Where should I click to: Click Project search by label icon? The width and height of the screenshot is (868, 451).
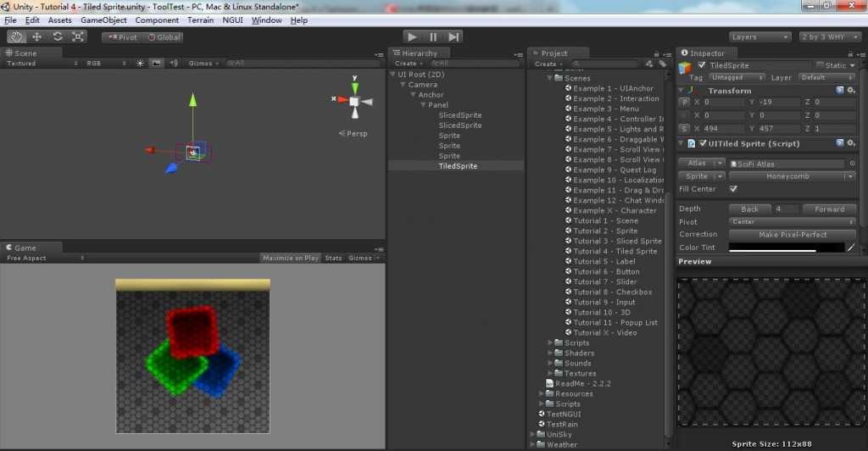(662, 64)
